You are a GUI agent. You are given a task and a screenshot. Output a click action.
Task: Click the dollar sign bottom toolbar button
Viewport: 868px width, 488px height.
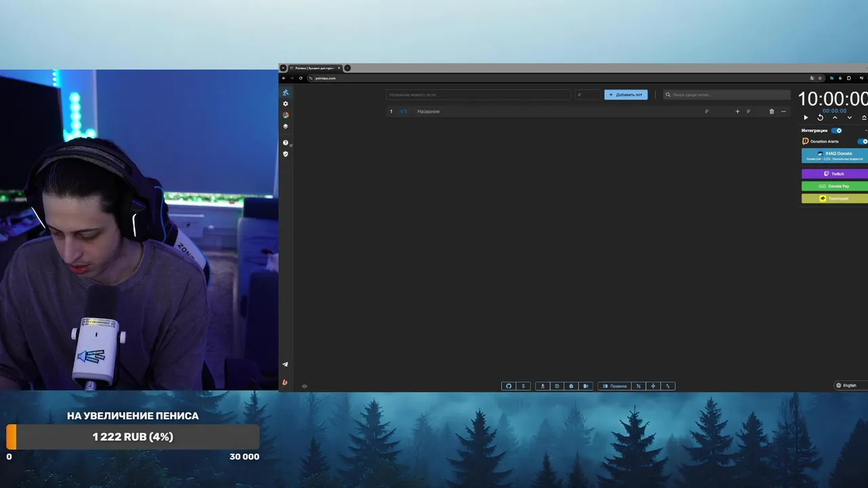[523, 386]
